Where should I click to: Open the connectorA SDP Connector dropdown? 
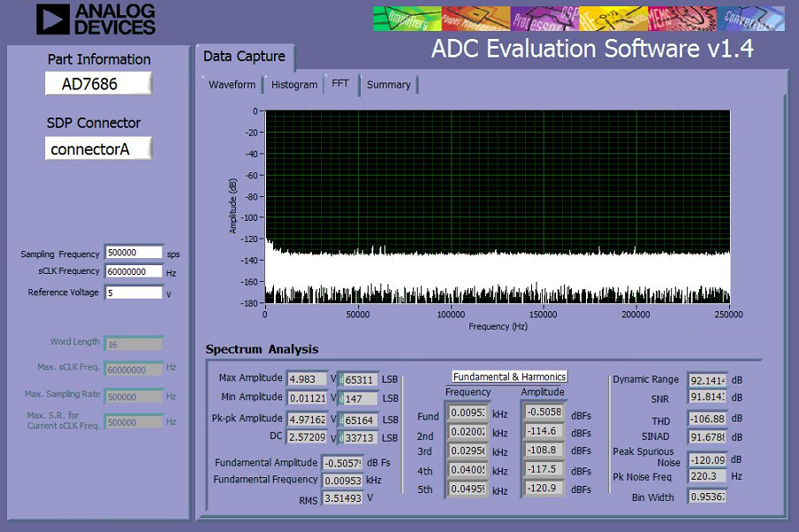point(98,148)
